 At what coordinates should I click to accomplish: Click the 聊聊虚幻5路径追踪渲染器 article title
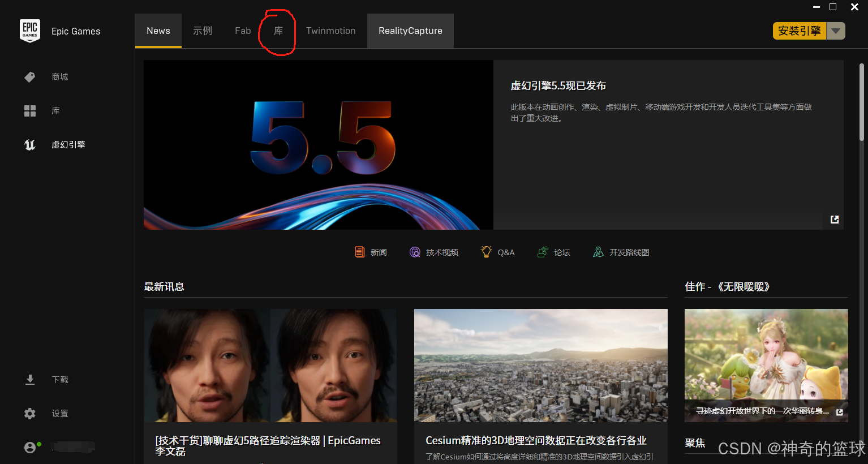pyautogui.click(x=268, y=446)
